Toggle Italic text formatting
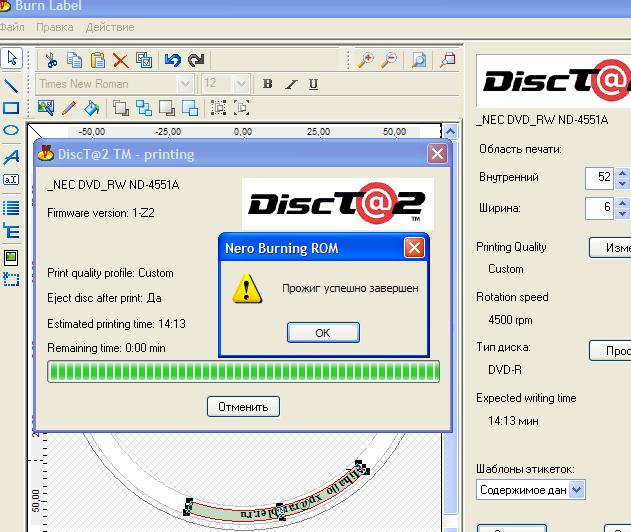 pyautogui.click(x=291, y=84)
